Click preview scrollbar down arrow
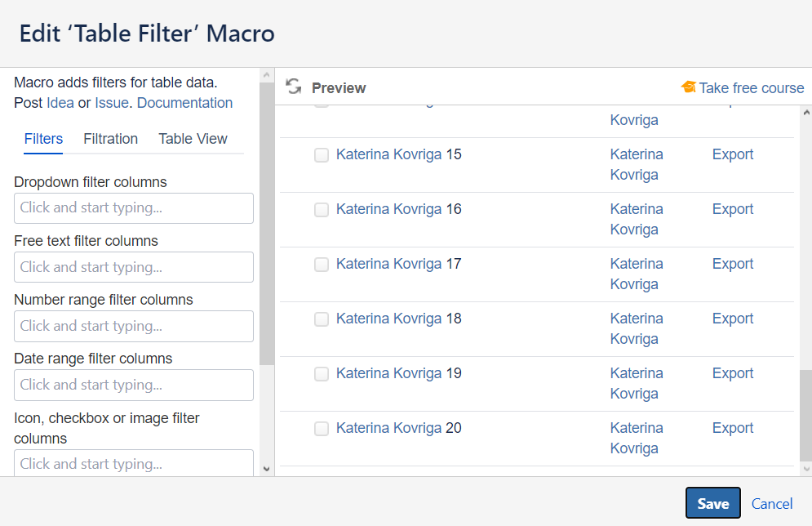 coord(806,469)
